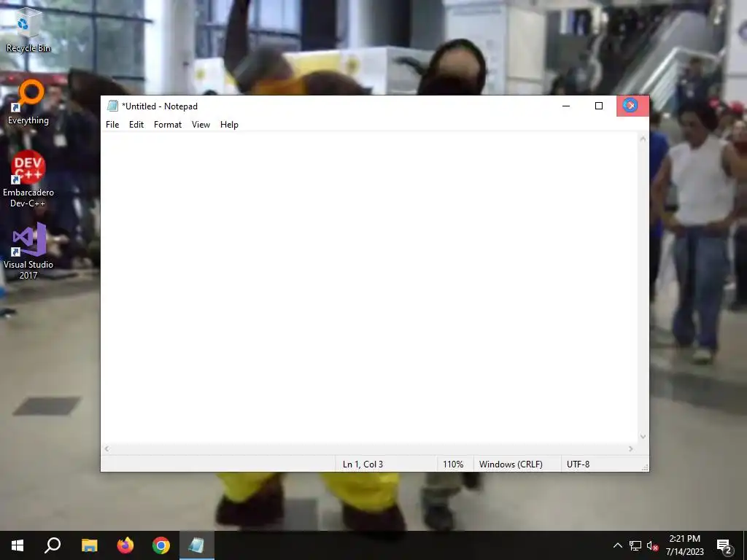
Task: Click the Notepad icon in the title bar
Action: tap(112, 106)
